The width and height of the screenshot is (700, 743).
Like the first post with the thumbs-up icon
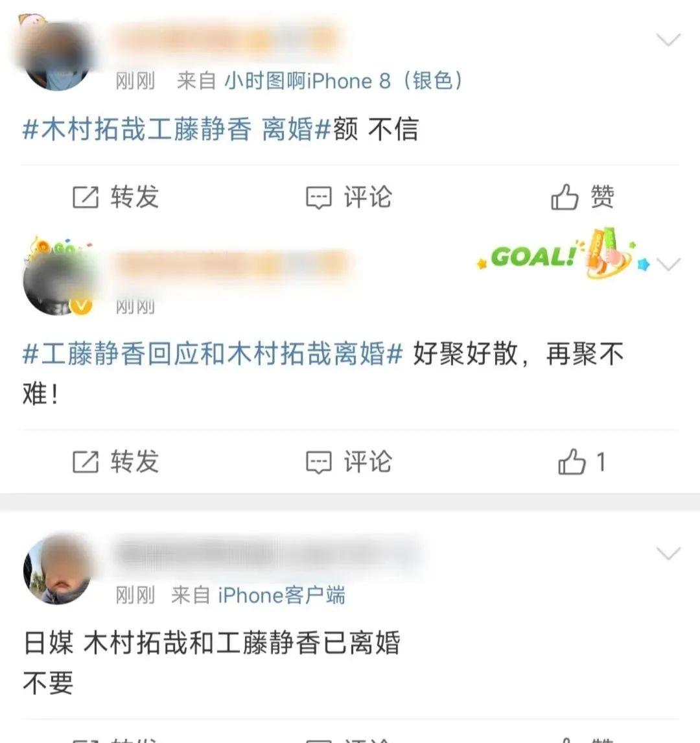click(565, 197)
